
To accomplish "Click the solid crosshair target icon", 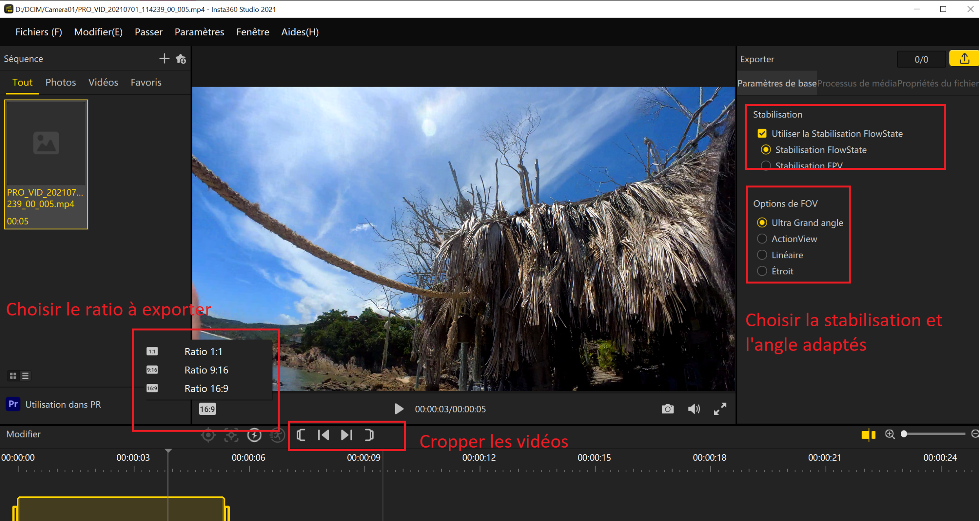I will pyautogui.click(x=208, y=435).
